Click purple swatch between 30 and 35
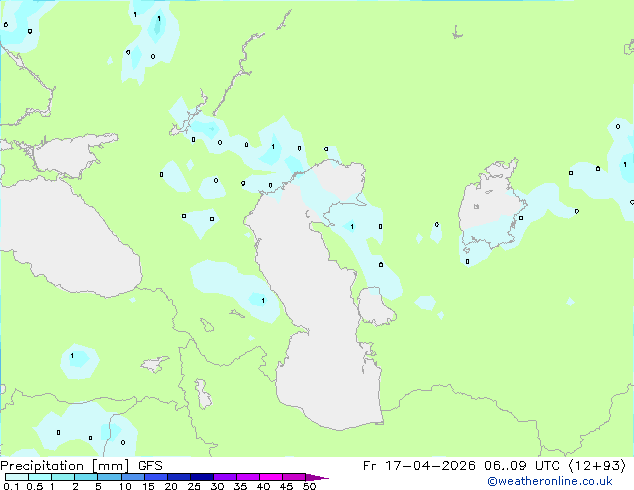Image resolution: width=634 pixels, height=490 pixels. pos(225,477)
